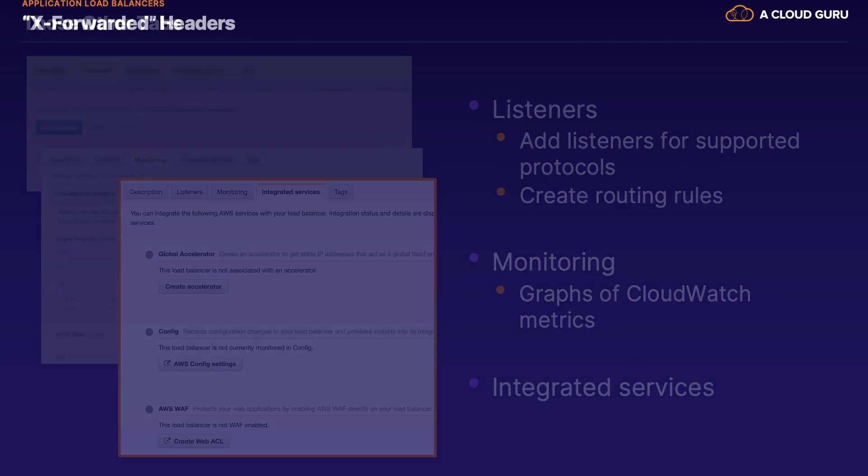
Task: Click "Graphs of CloudWatch metrics" bullet
Action: click(635, 307)
